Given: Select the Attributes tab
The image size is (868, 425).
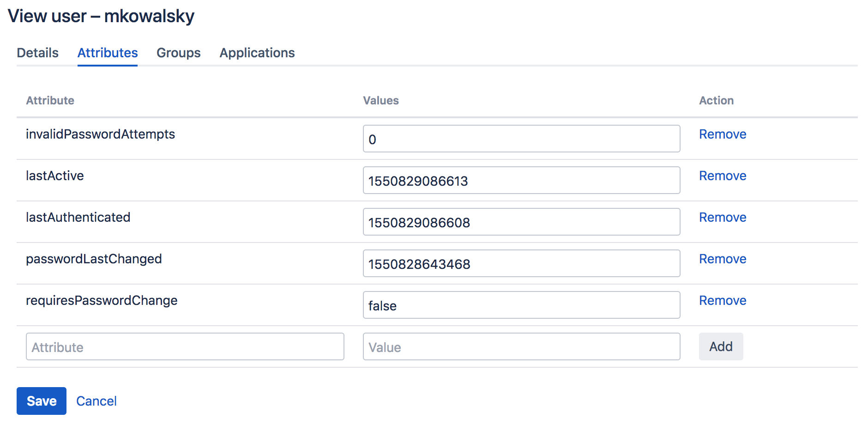Looking at the screenshot, I should [108, 53].
